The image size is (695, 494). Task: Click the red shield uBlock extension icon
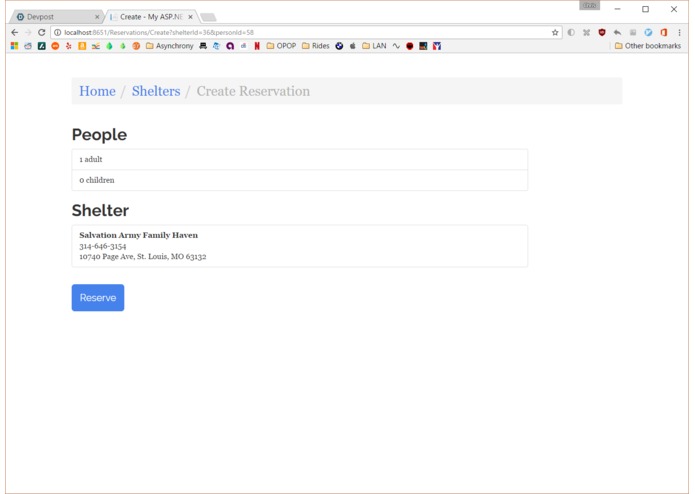tap(602, 32)
